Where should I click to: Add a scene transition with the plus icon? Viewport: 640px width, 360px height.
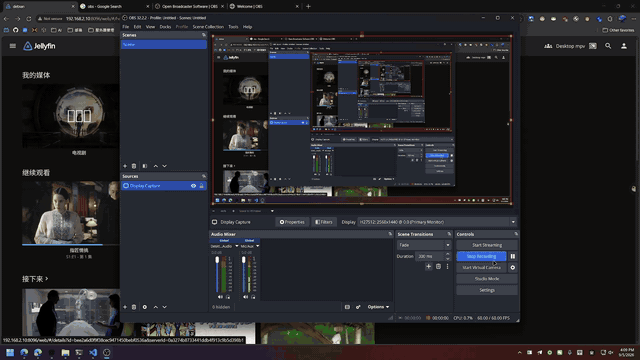[x=429, y=267]
